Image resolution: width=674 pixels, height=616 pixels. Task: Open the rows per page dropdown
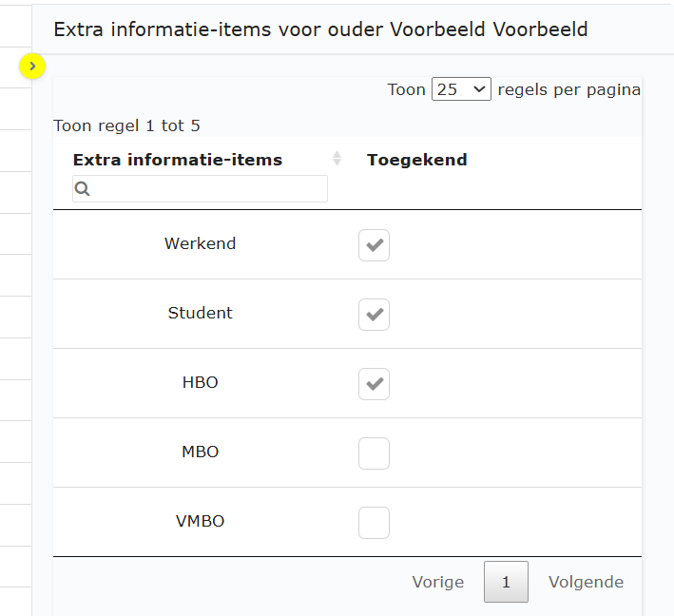pyautogui.click(x=461, y=89)
